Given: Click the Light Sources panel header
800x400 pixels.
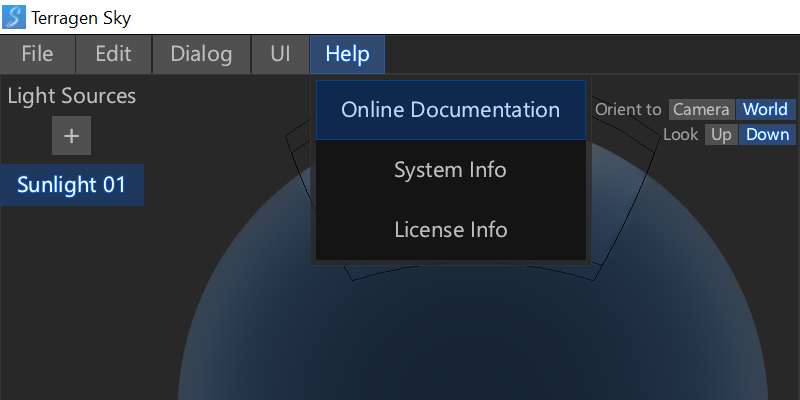Looking at the screenshot, I should [71, 96].
